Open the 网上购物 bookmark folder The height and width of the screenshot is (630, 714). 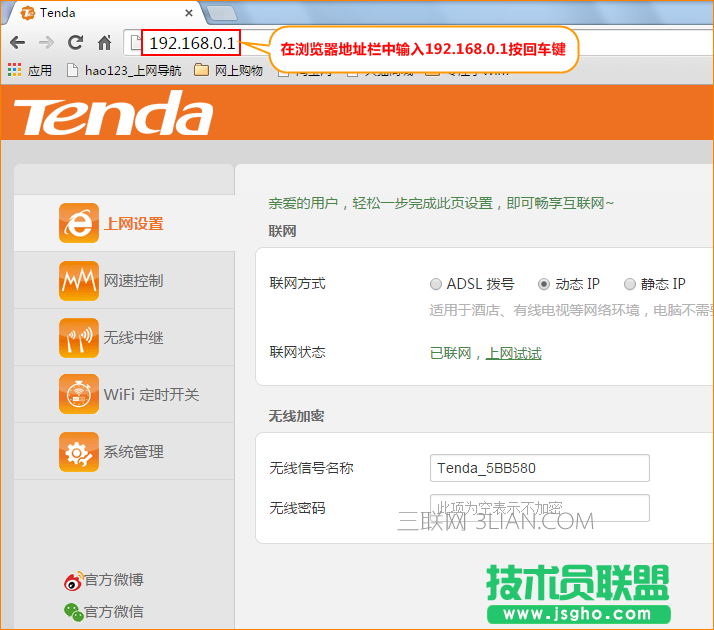(x=229, y=71)
